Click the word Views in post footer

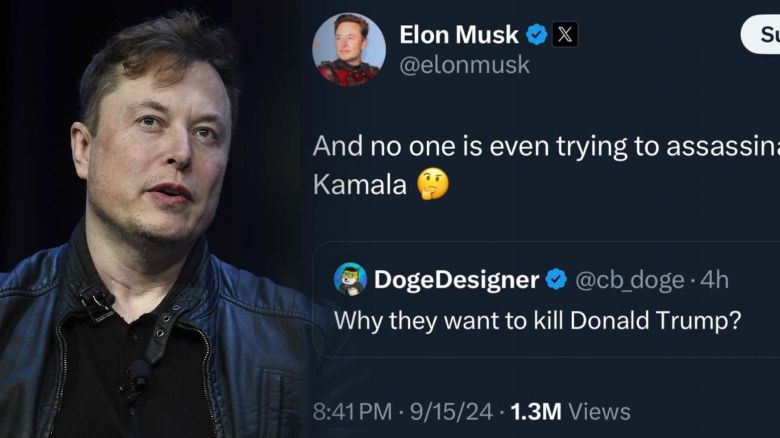coord(599,411)
